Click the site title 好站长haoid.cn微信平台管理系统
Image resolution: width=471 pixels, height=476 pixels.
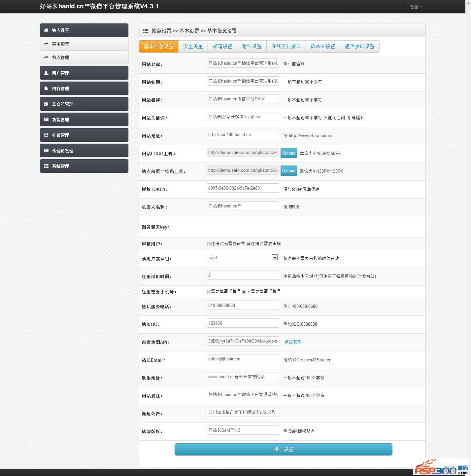pyautogui.click(x=99, y=6)
